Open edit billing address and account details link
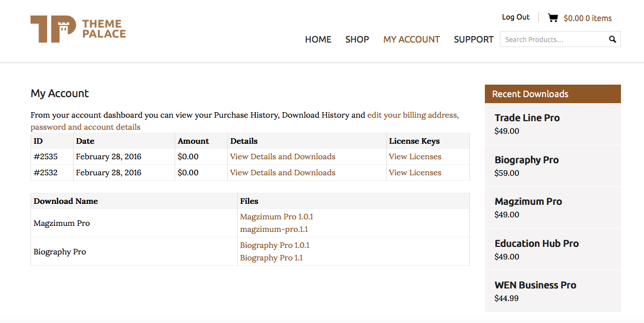644x323 pixels. (245, 121)
